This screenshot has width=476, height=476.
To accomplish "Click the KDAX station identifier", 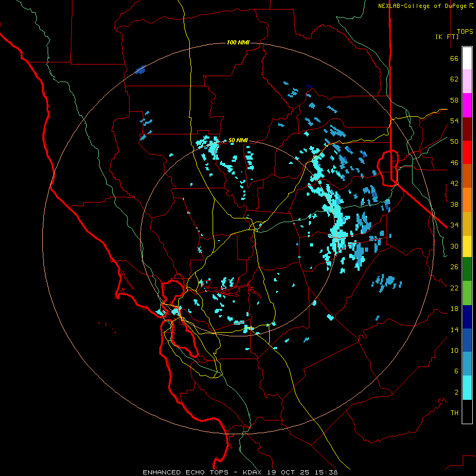I will point(253,472).
